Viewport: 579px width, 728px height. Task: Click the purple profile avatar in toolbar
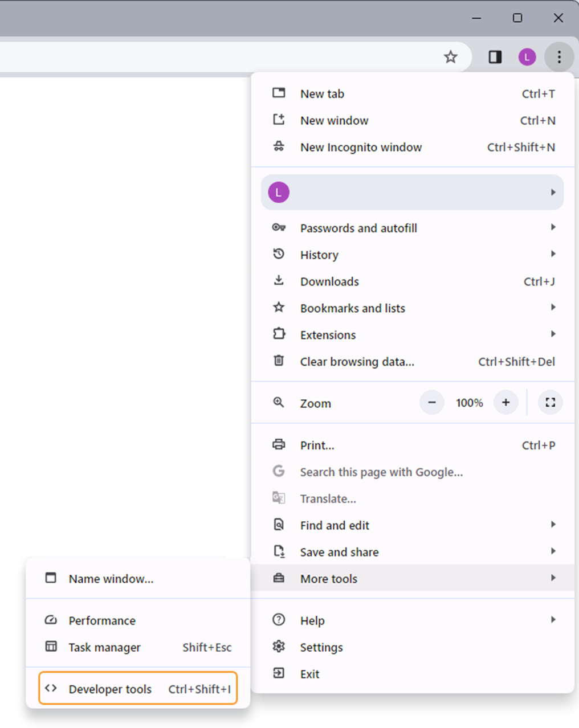pos(527,57)
